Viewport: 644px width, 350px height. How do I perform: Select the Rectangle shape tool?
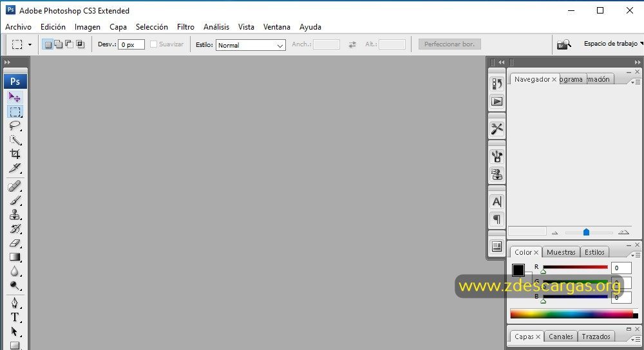[15, 345]
